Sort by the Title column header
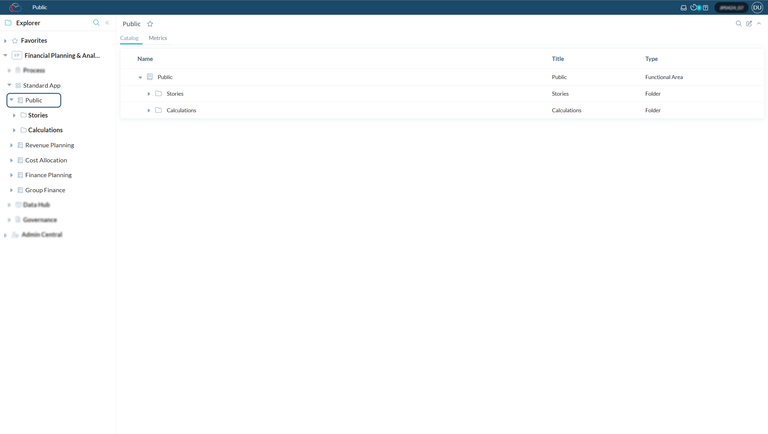The image size is (768, 434). pyautogui.click(x=558, y=59)
